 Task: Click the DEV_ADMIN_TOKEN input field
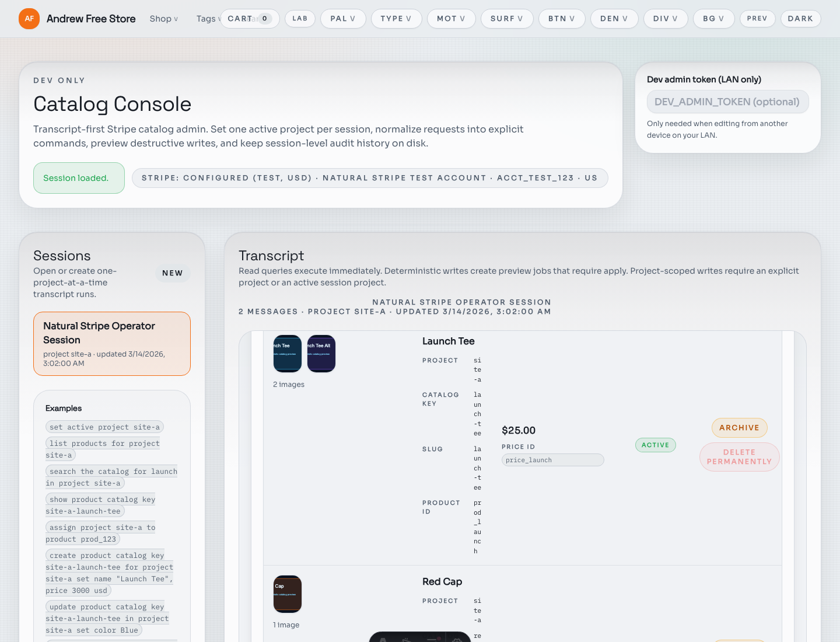coord(727,102)
